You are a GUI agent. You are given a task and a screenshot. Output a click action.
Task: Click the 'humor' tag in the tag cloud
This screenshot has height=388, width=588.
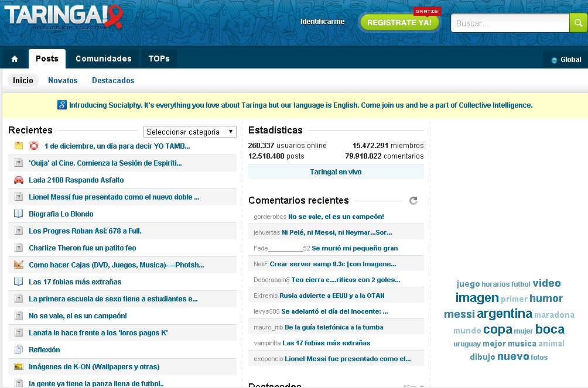(x=546, y=298)
